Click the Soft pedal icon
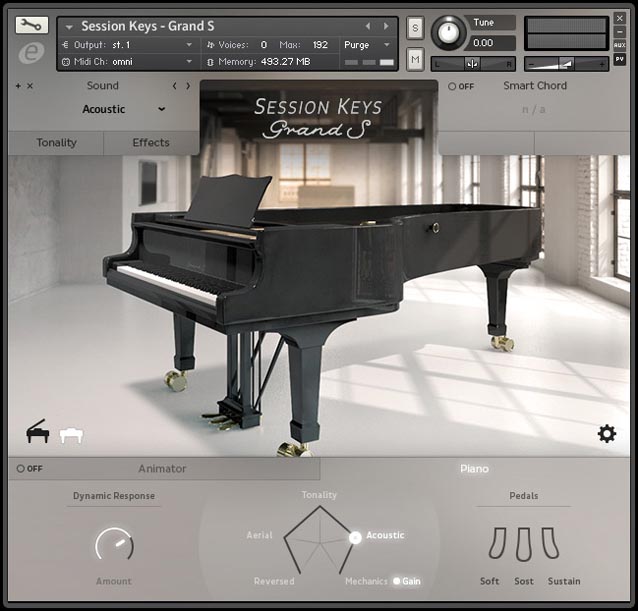 coord(497,543)
